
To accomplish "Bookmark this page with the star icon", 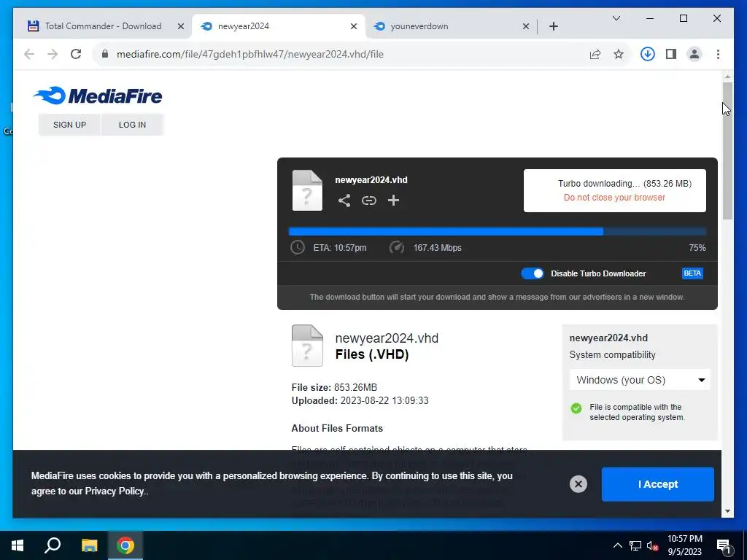I will pyautogui.click(x=619, y=54).
